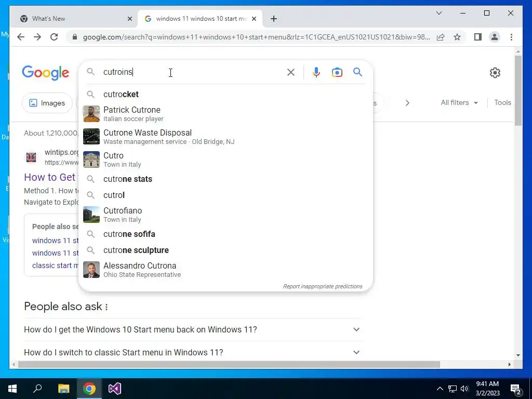Image resolution: width=532 pixels, height=399 pixels.
Task: Bookmark this page with the star icon
Action: [457, 37]
